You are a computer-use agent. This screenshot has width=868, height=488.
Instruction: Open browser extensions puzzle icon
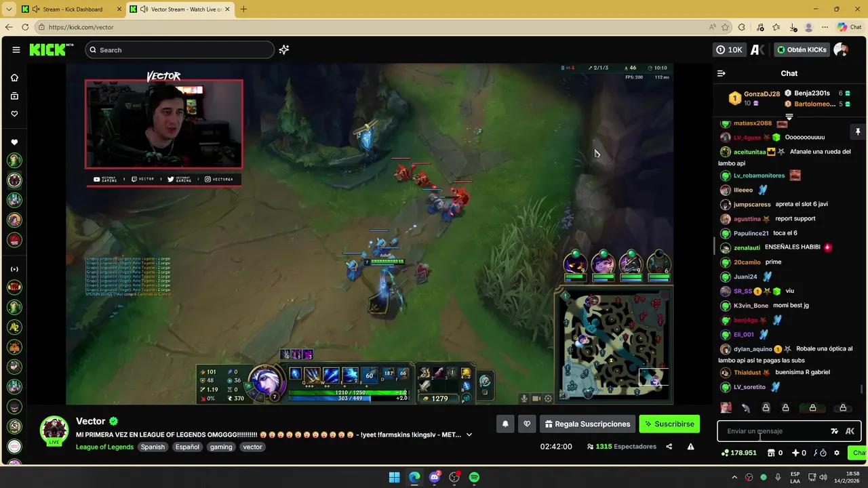741,27
